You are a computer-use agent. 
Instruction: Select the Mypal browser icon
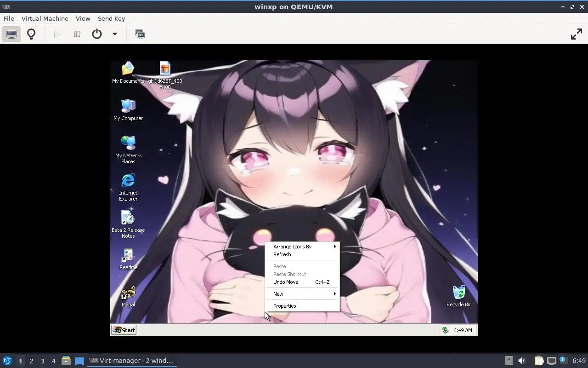(x=128, y=297)
